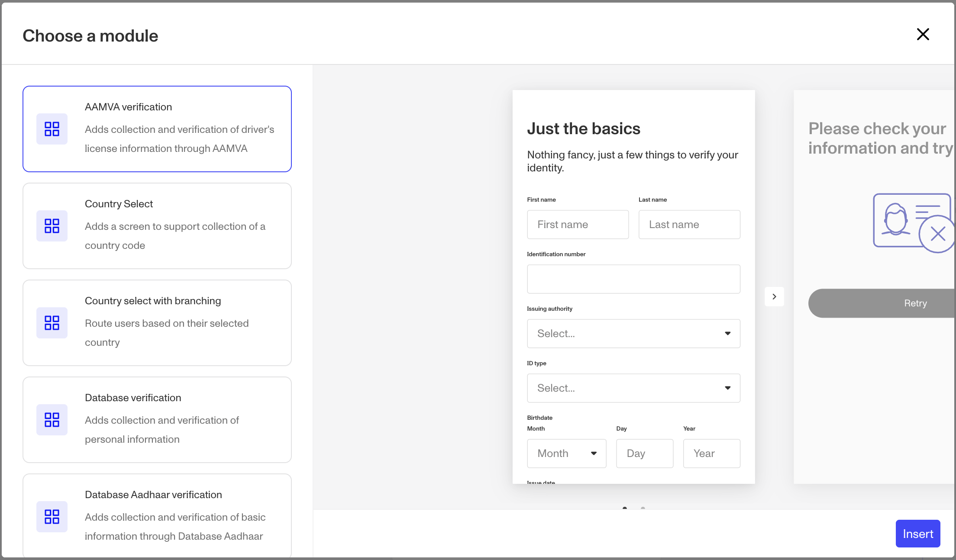Click the AAMVA verification module icon

[x=52, y=129]
